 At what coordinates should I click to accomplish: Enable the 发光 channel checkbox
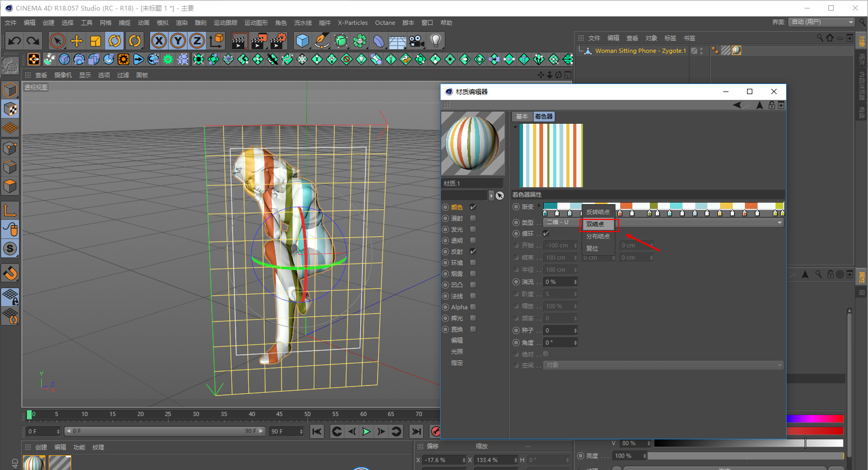473,229
